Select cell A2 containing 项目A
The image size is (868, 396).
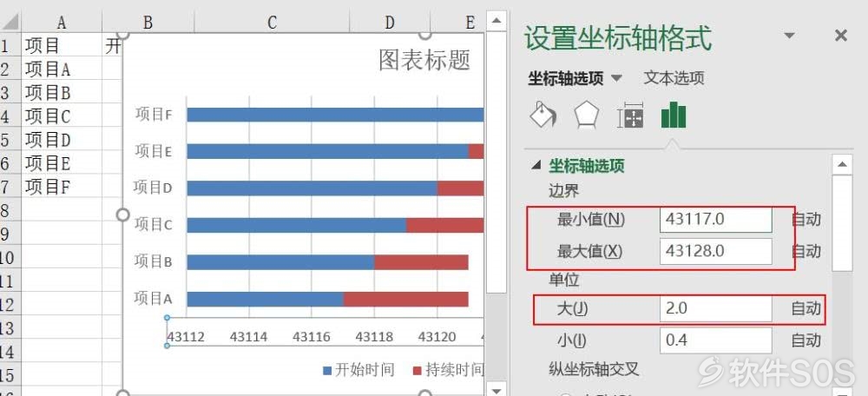[62, 68]
